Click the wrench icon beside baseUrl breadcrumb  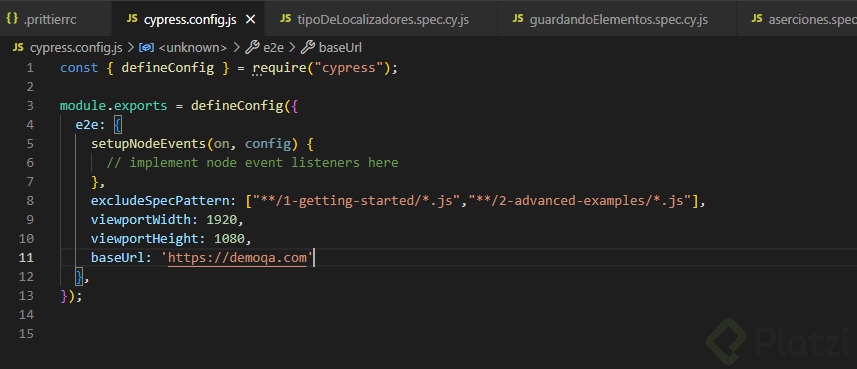point(308,48)
